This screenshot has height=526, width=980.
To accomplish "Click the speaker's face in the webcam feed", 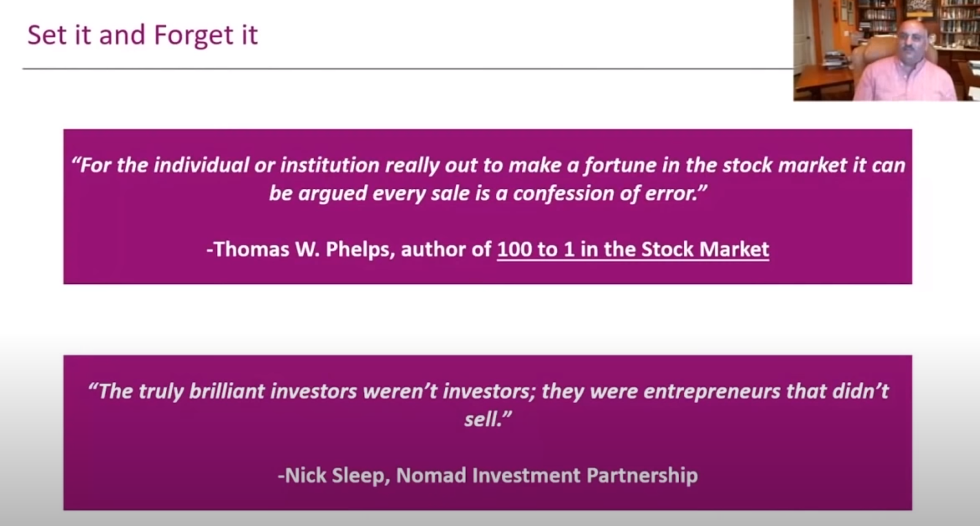I will click(x=913, y=36).
